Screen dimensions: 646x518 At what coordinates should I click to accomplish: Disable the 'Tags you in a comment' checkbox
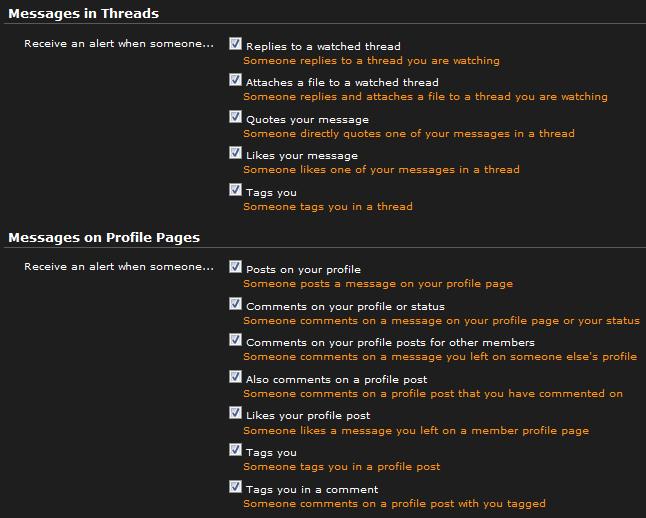point(236,487)
